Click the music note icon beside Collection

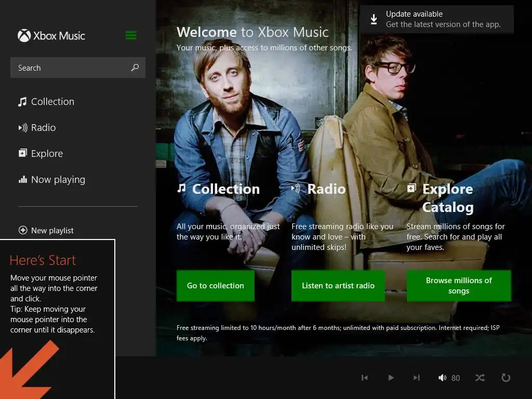tap(22, 102)
